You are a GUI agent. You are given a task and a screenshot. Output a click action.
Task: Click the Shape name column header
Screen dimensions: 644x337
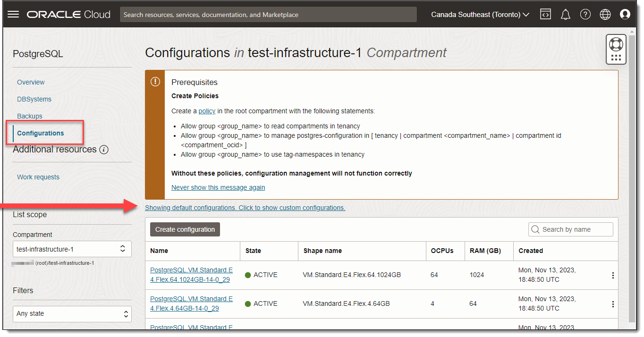(x=322, y=251)
